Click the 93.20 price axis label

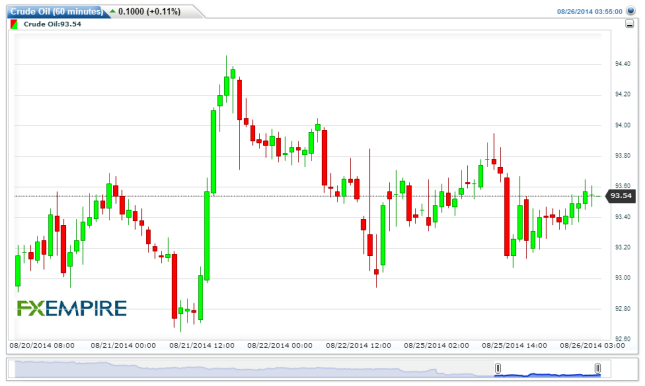coord(622,247)
